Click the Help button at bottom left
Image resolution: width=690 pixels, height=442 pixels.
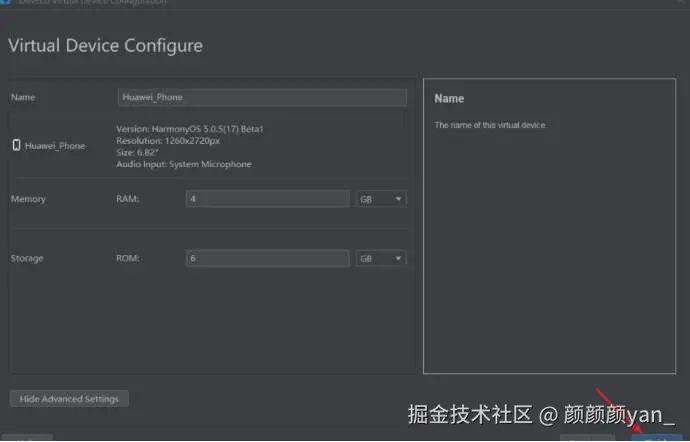(28, 438)
